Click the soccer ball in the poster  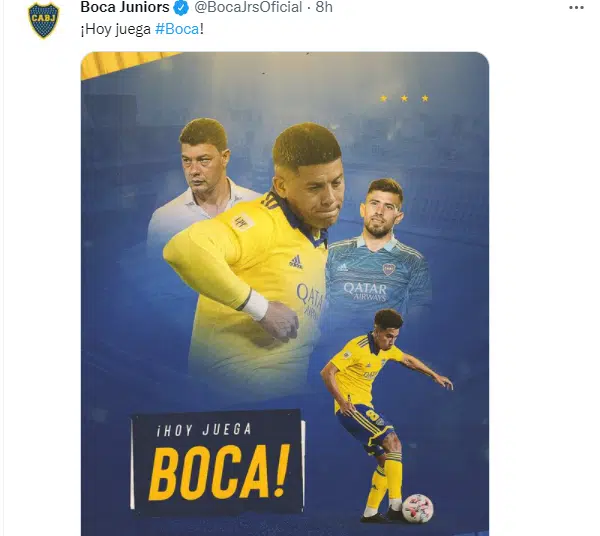point(417,508)
